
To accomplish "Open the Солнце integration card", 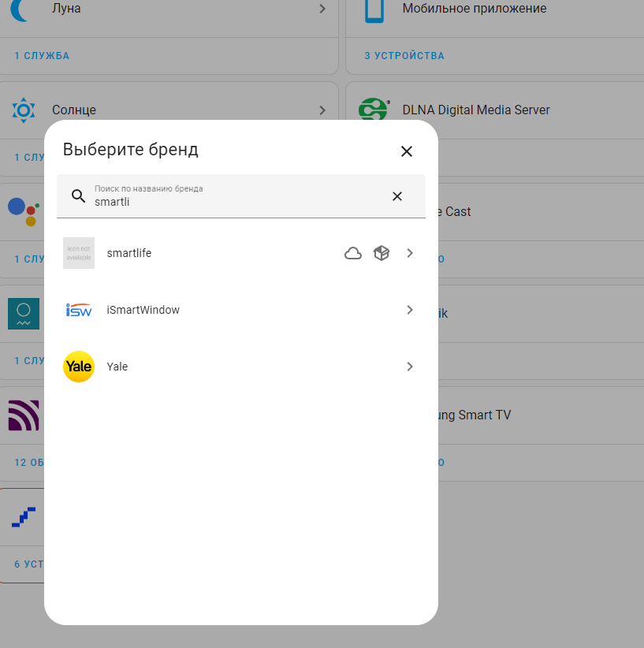I will point(169,110).
